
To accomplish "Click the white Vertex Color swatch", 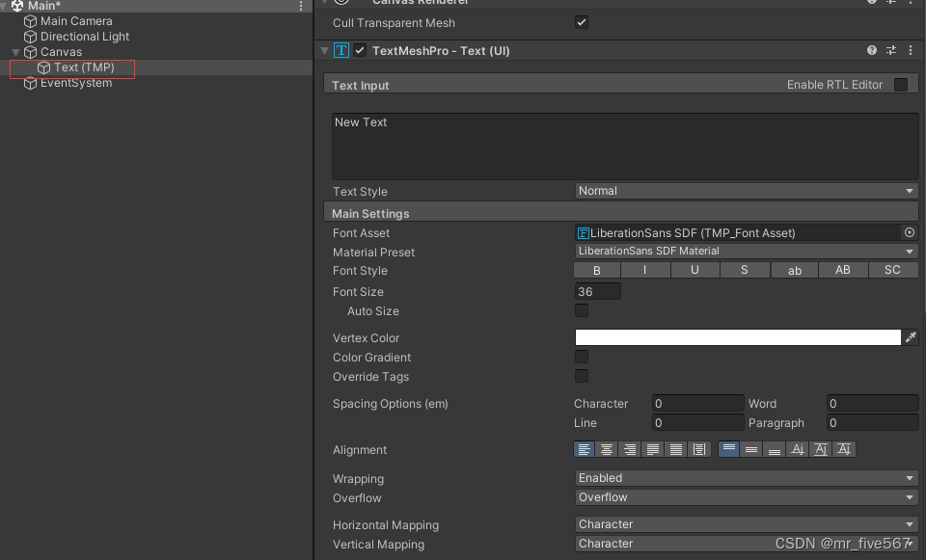I will (x=738, y=336).
